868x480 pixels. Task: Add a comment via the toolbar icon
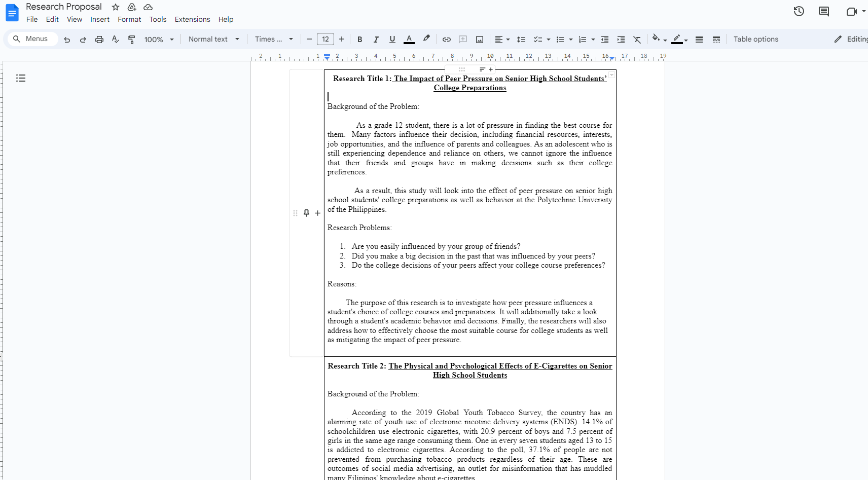pos(463,39)
